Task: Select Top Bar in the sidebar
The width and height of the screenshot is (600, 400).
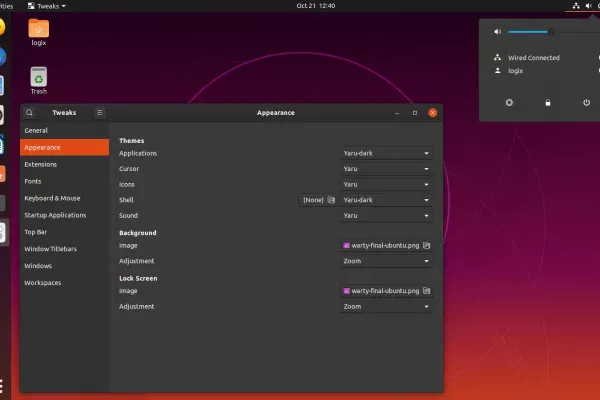Action: 64,232
